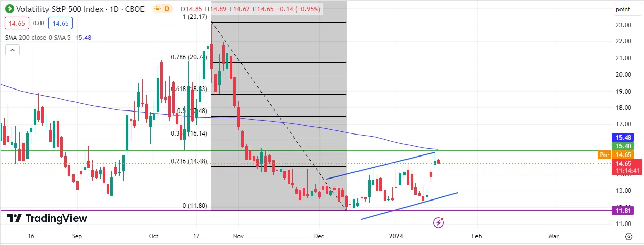The height and width of the screenshot is (245, 644).
Task: Open chart settings gear in the corner
Action: pyautogui.click(x=628, y=237)
